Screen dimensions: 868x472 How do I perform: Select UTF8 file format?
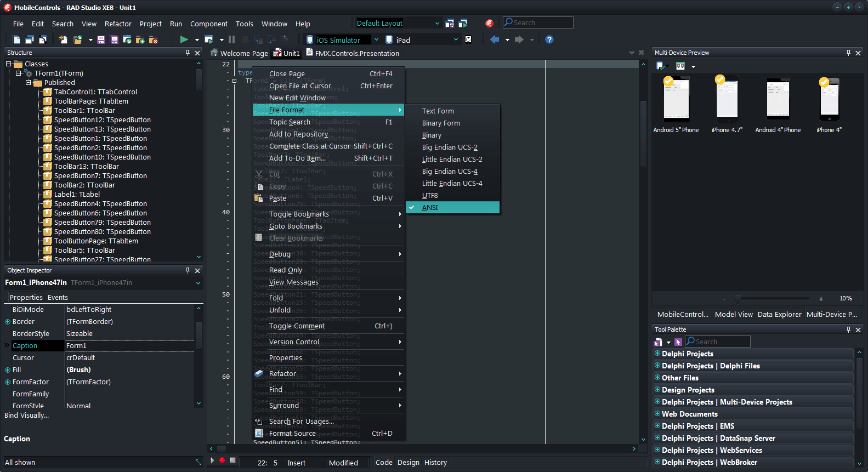(452, 196)
